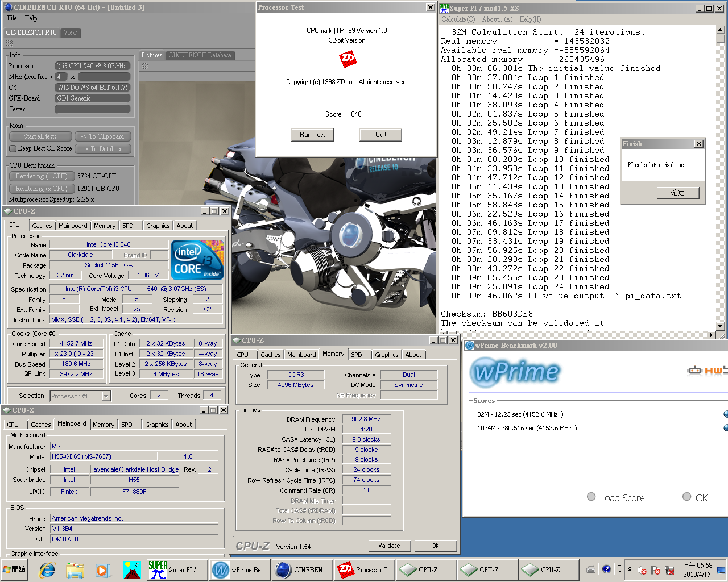Viewport: 728px width, 582px height.
Task: Switch to the View tab in CINEBENCH
Action: click(71, 32)
